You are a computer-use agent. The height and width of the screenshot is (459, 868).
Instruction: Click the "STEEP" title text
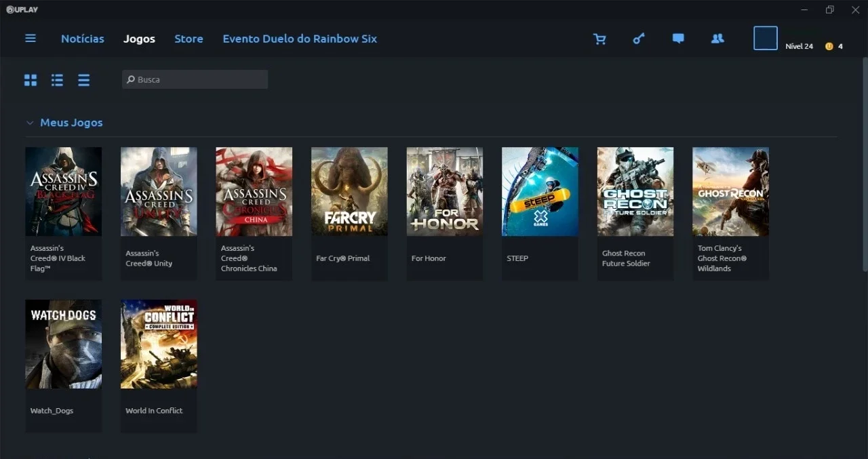click(x=517, y=258)
